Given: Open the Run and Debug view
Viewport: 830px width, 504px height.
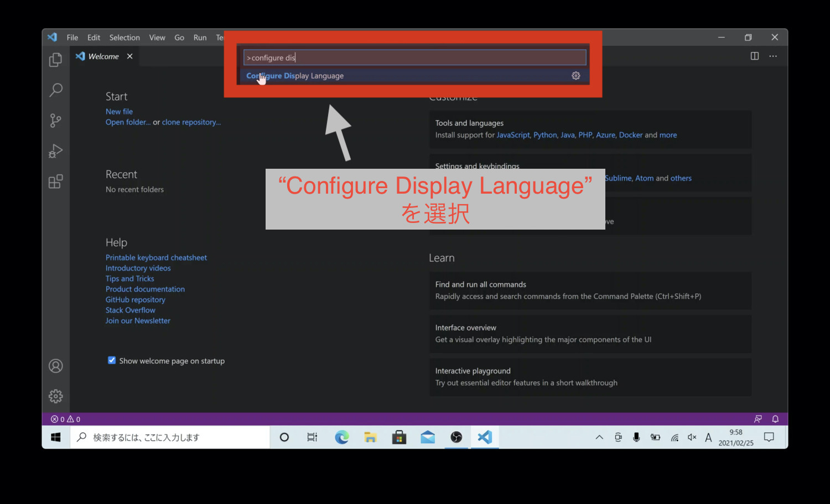Looking at the screenshot, I should (x=55, y=150).
